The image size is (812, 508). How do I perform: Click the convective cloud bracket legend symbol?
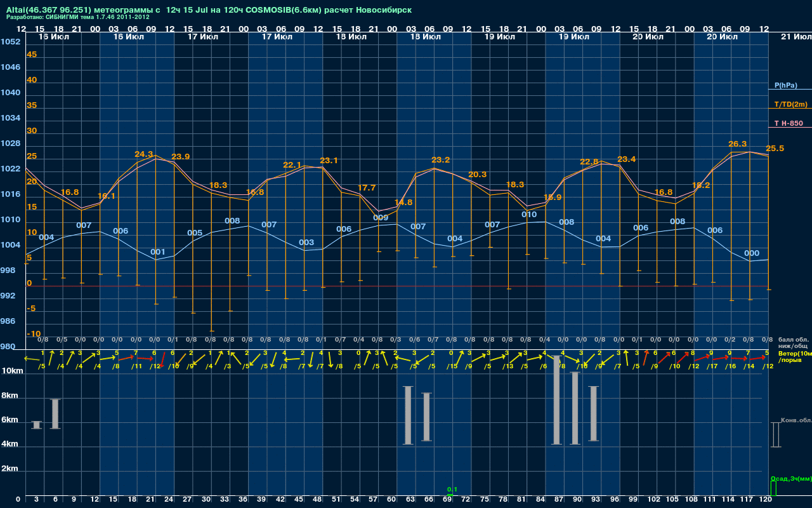coord(775,435)
